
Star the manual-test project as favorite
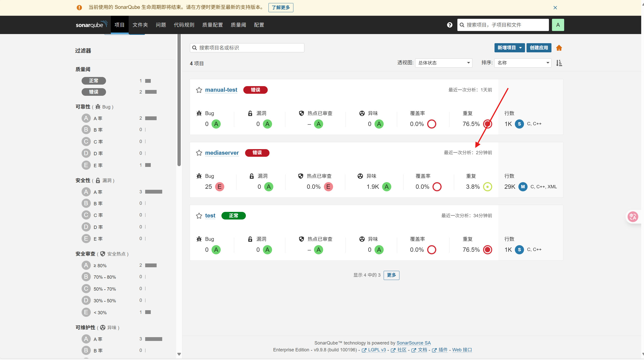point(199,90)
